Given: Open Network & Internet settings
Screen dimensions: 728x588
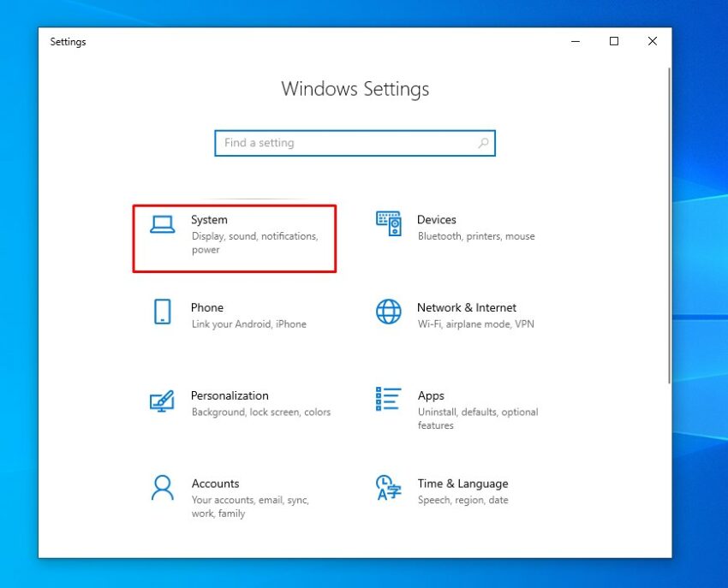Looking at the screenshot, I should tap(462, 315).
